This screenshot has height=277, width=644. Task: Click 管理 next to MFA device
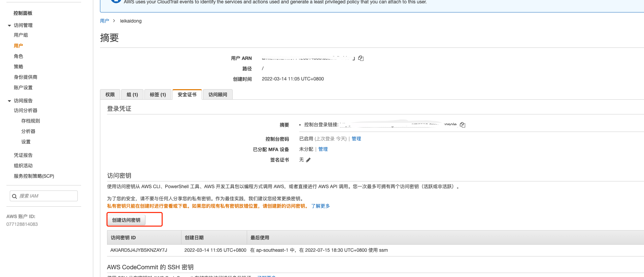pyautogui.click(x=323, y=149)
